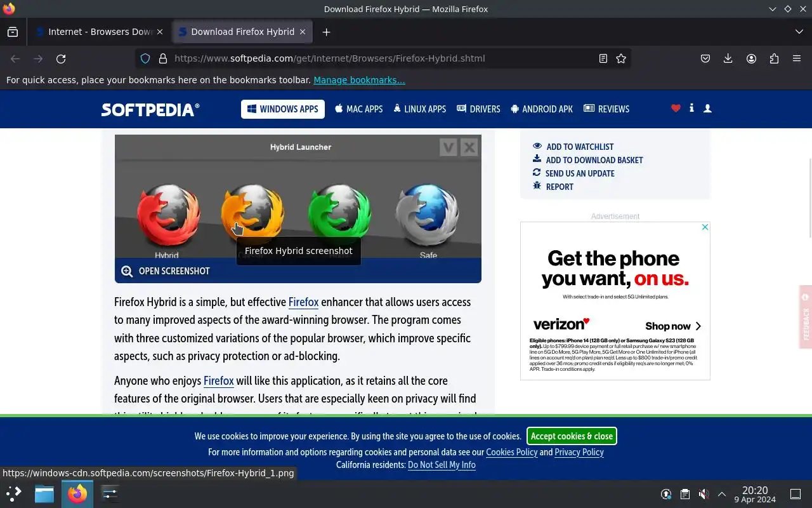View site security padlock info

(x=163, y=58)
